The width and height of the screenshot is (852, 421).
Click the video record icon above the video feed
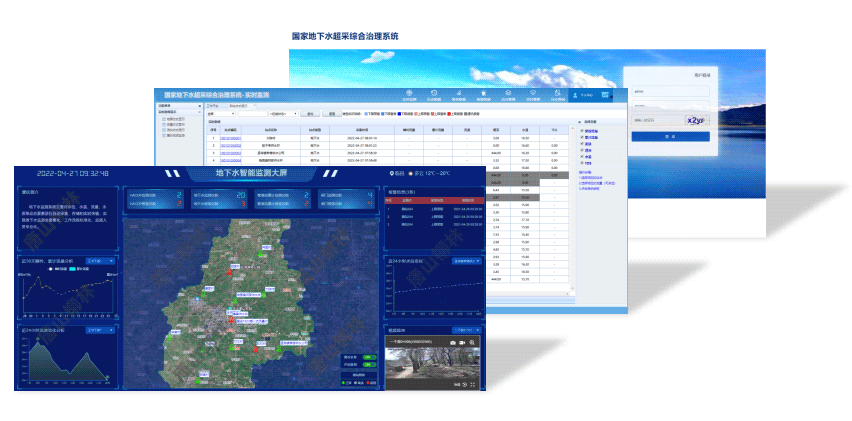point(464,343)
